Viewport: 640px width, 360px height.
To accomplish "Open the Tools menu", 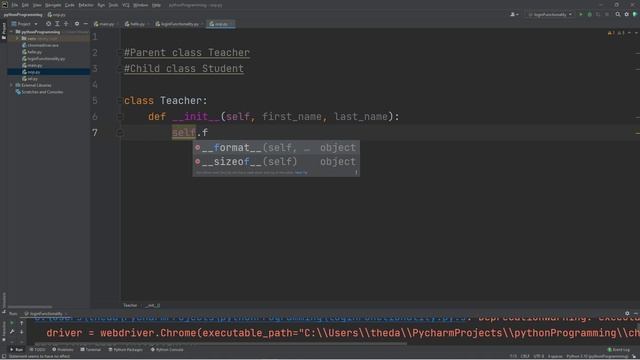I will pos(113,5).
